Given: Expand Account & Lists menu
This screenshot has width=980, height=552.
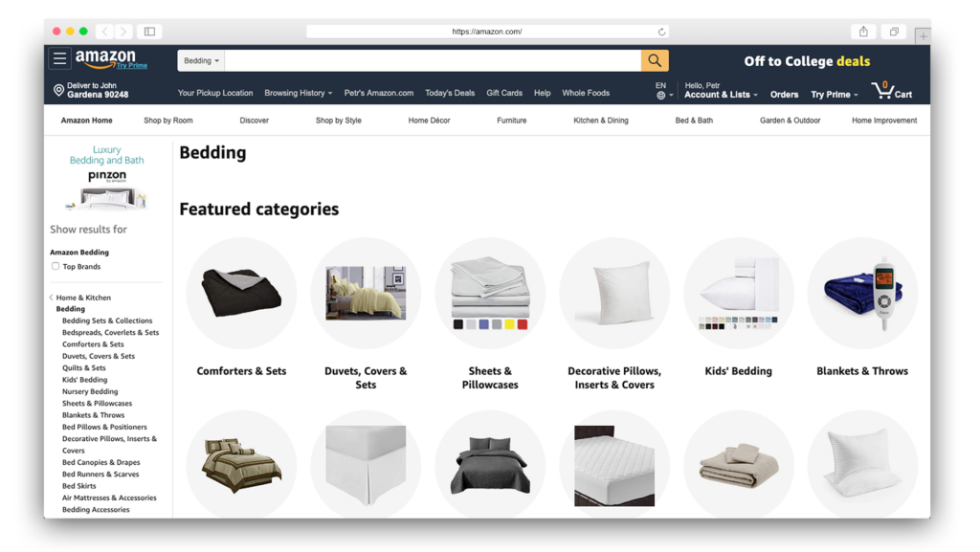Looking at the screenshot, I should pos(721,95).
